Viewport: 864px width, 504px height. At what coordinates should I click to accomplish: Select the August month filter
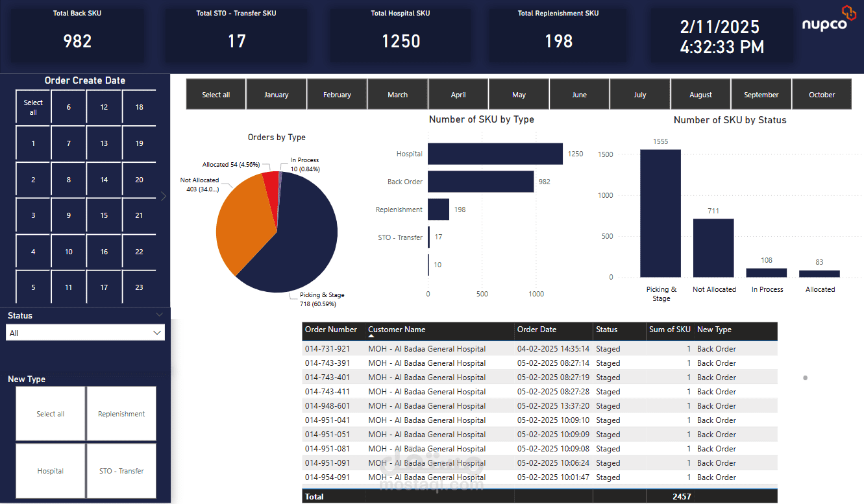pyautogui.click(x=701, y=95)
